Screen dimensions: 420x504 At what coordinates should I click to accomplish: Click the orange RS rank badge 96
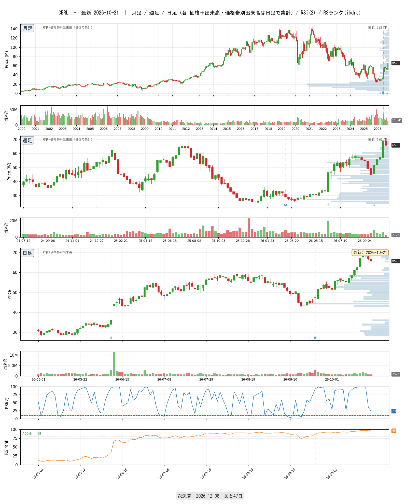point(394,431)
